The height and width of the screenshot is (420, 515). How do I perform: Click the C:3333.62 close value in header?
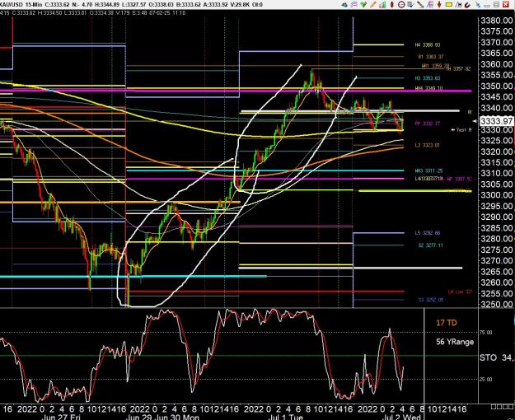(x=59, y=5)
